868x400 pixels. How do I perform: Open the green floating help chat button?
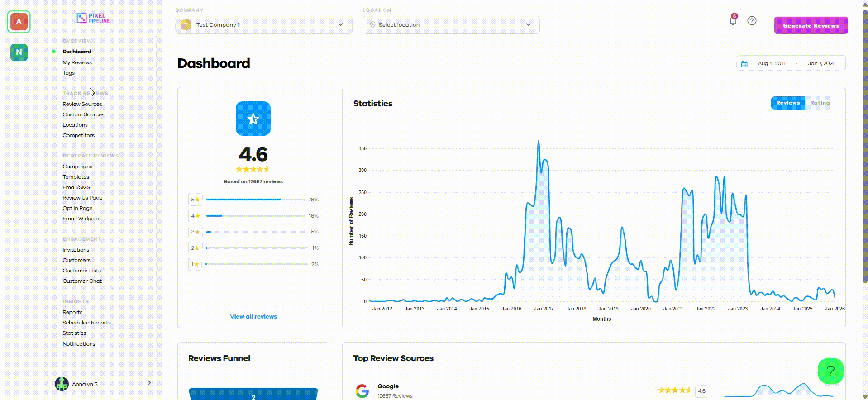tap(831, 371)
